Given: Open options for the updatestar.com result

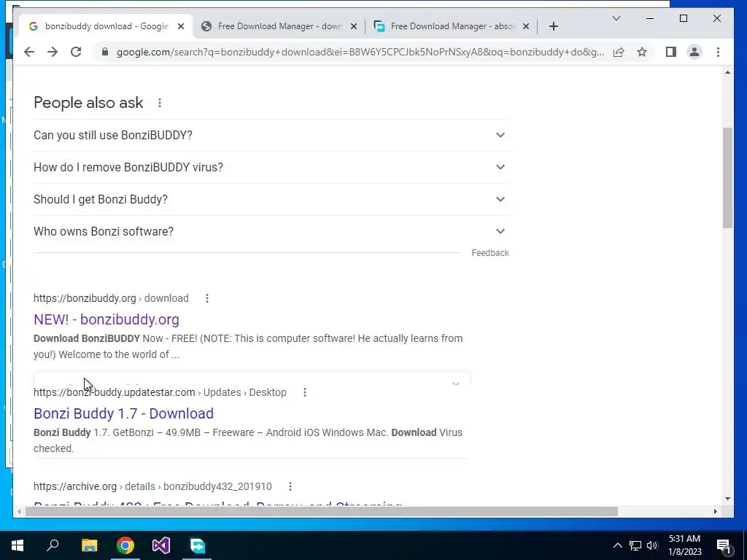Looking at the screenshot, I should (305, 392).
